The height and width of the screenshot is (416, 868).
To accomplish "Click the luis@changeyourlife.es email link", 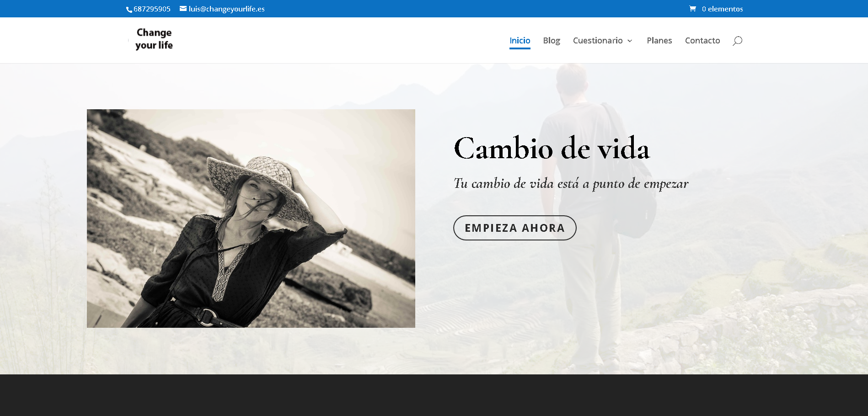I will 226,9.
